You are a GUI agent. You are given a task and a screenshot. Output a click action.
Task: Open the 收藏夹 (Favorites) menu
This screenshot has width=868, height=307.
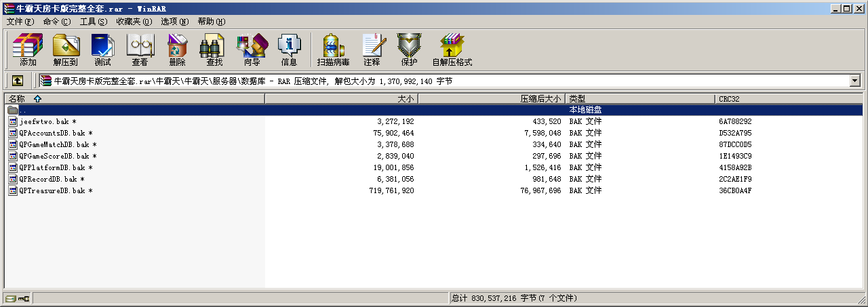tap(134, 22)
